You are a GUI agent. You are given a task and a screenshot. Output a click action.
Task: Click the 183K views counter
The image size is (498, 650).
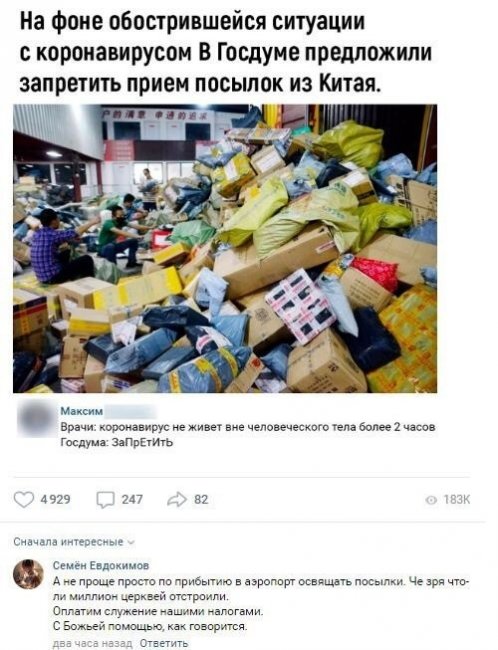pos(457,500)
